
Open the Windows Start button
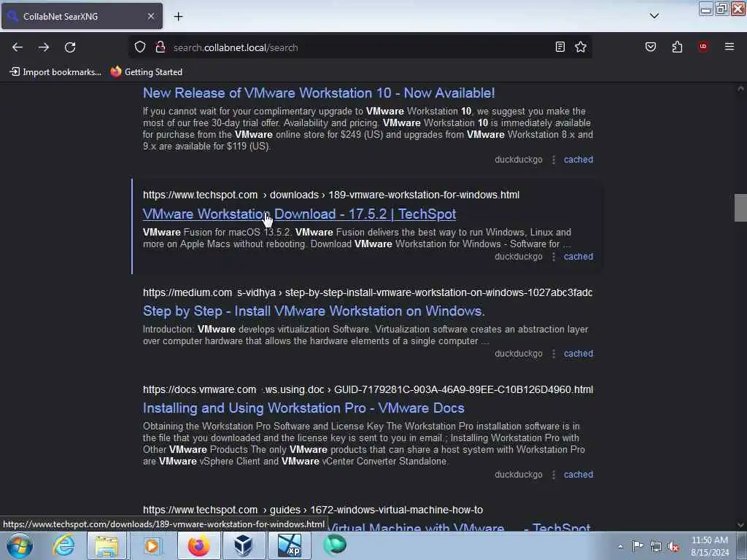[20, 545]
